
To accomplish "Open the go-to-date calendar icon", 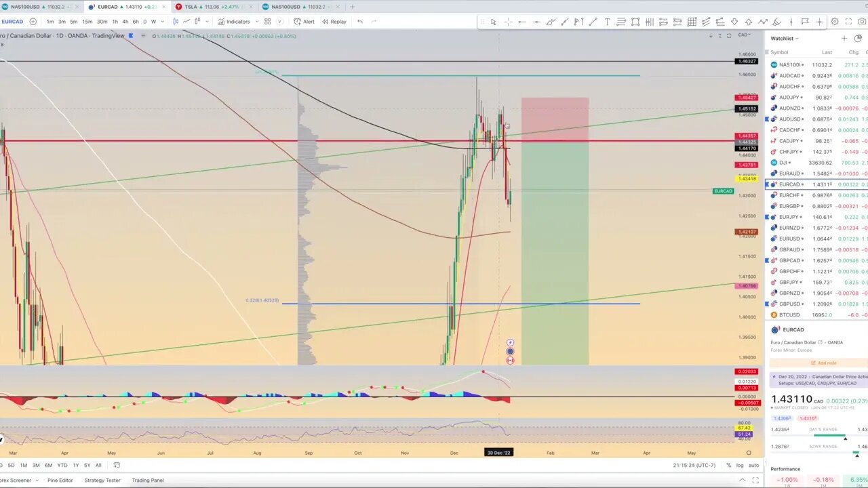I will click(x=117, y=465).
